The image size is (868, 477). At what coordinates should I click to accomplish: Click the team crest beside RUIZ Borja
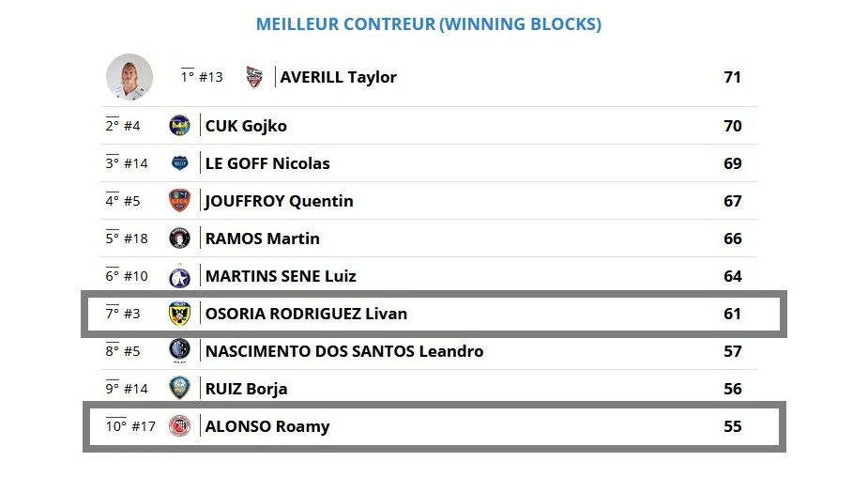pyautogui.click(x=179, y=388)
